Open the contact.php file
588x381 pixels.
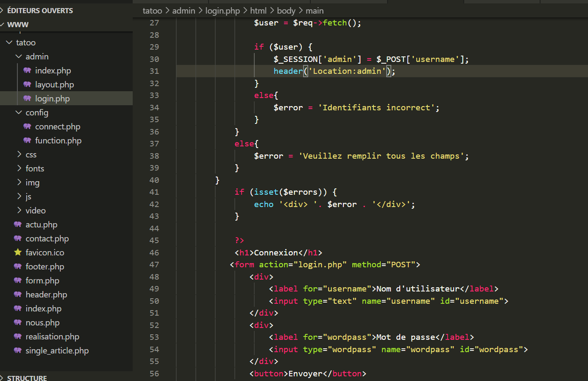(47, 238)
